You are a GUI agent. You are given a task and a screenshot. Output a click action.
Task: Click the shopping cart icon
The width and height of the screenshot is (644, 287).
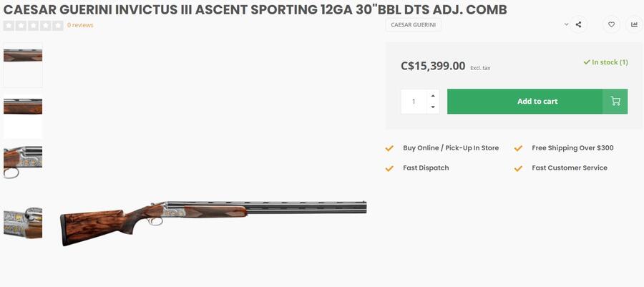pyautogui.click(x=615, y=101)
